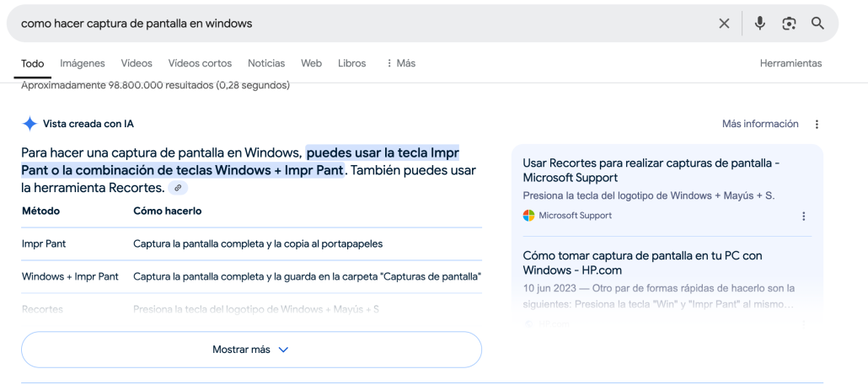The height and width of the screenshot is (385, 868).
Task: Switch to the Vídeos tab
Action: click(x=137, y=63)
